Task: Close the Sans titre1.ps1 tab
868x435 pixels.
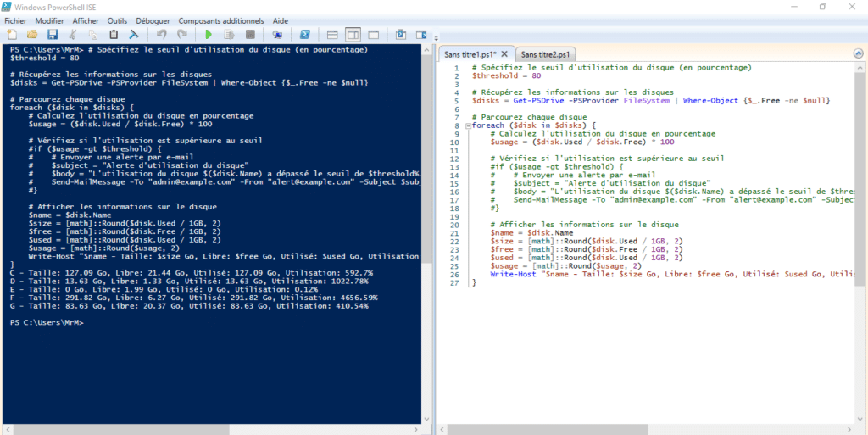Action: (x=504, y=54)
